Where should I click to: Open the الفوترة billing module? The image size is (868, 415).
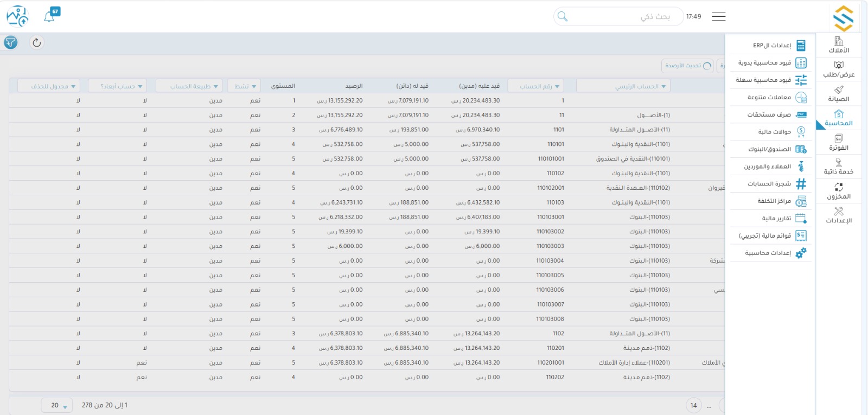coord(838,143)
